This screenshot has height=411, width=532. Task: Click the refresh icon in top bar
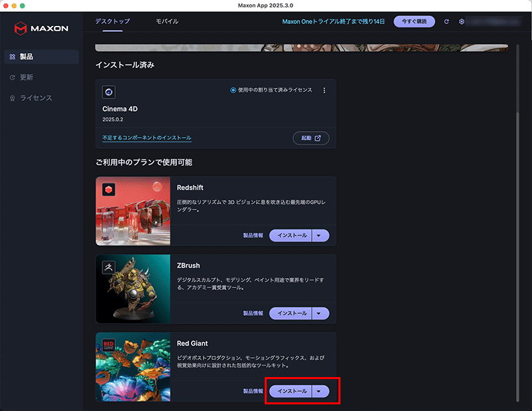click(x=447, y=21)
